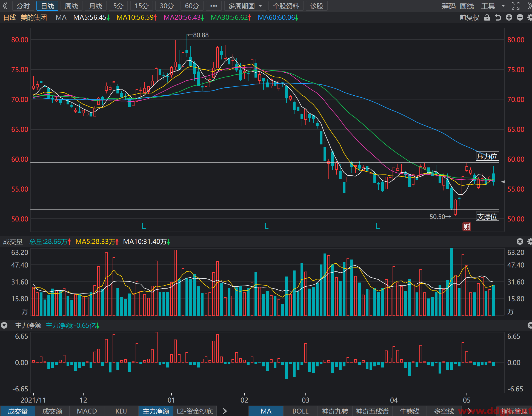Select 牛熊线 overlay tab
This screenshot has height=416, width=532.
[409, 411]
